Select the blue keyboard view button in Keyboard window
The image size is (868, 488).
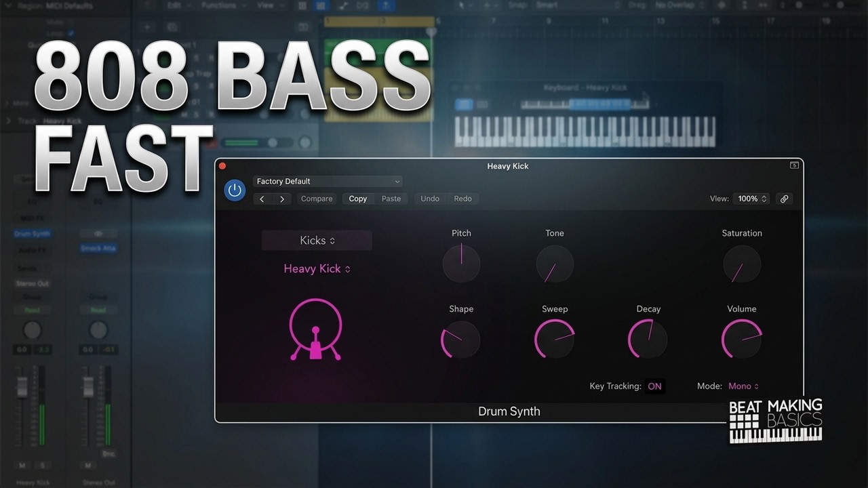tap(464, 104)
